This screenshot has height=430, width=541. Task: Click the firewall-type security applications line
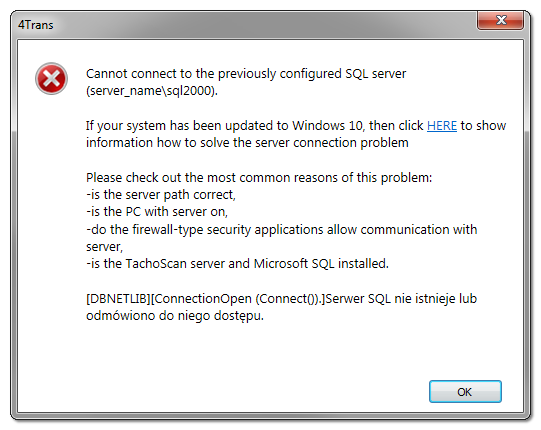[282, 229]
